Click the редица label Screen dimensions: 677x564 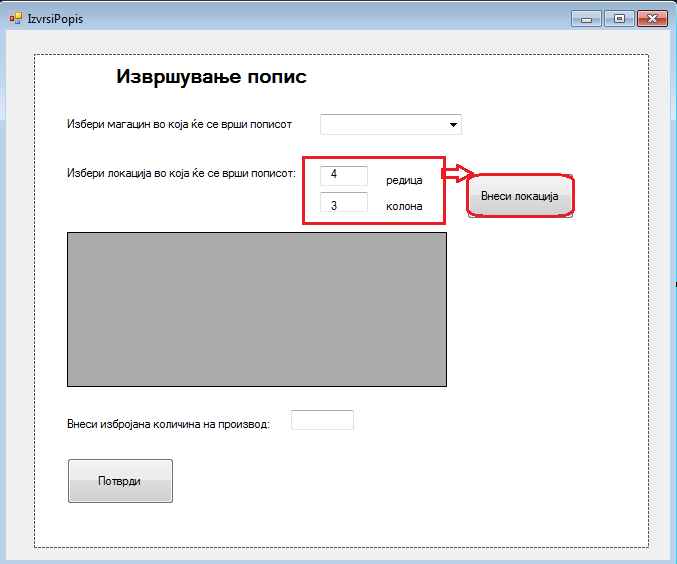tap(404, 181)
